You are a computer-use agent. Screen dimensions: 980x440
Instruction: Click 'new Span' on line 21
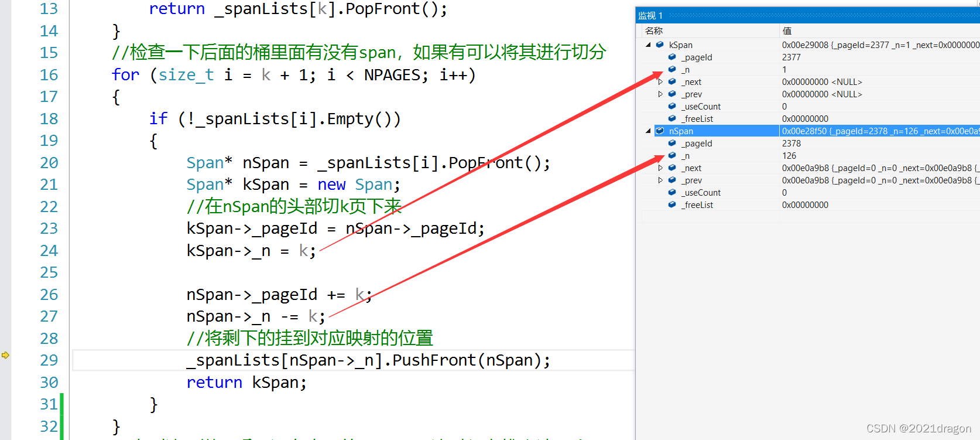pos(355,185)
